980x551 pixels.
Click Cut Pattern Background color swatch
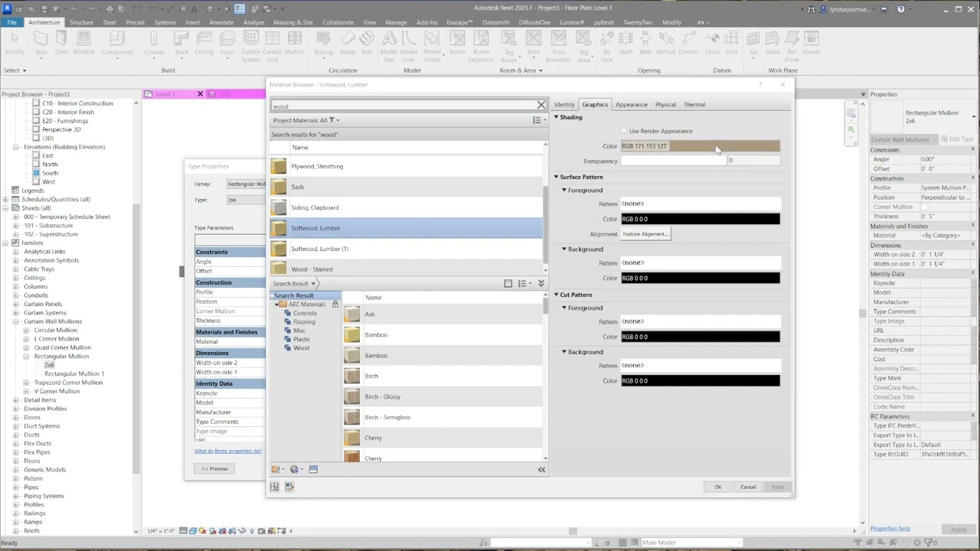coord(701,380)
